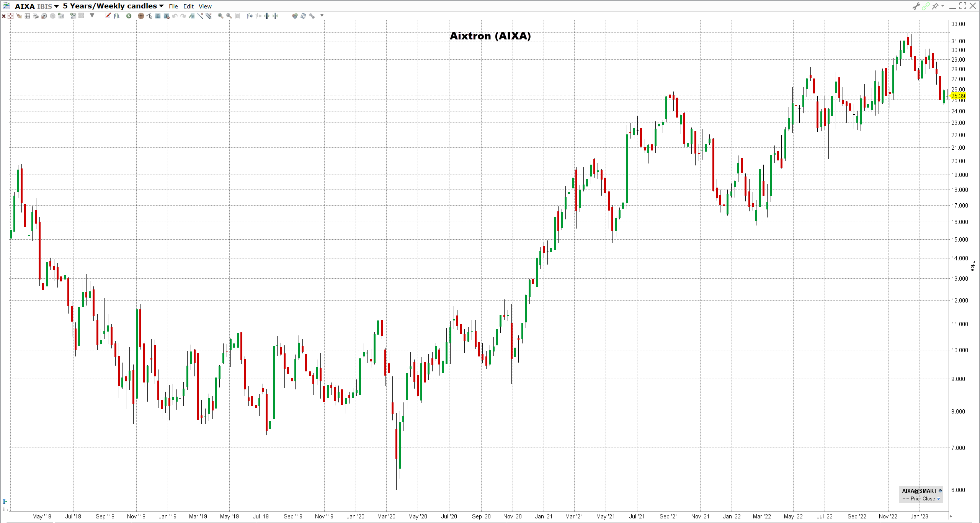The width and height of the screenshot is (980, 523).
Task: Click the green compress horizontally bar icon
Action: (275, 16)
